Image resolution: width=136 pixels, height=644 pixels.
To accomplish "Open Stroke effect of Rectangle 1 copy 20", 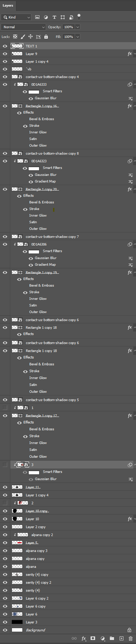I will tap(34, 209).
